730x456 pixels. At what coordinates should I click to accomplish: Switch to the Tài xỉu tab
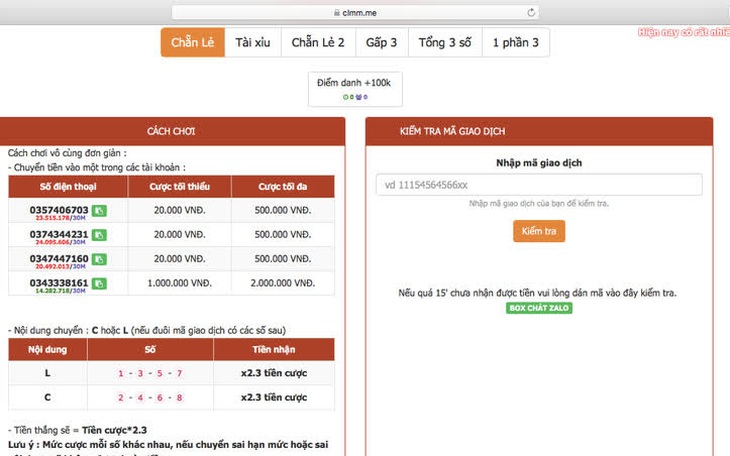pos(253,42)
